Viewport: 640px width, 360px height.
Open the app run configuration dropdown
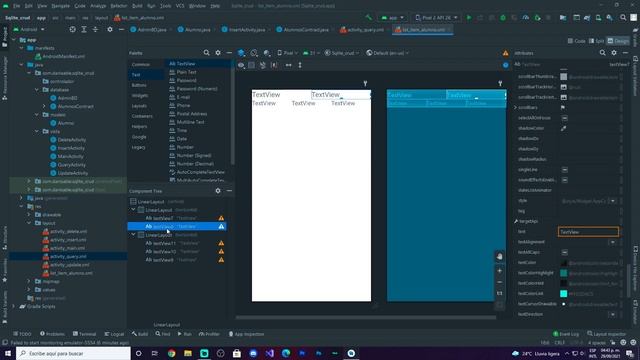click(393, 18)
